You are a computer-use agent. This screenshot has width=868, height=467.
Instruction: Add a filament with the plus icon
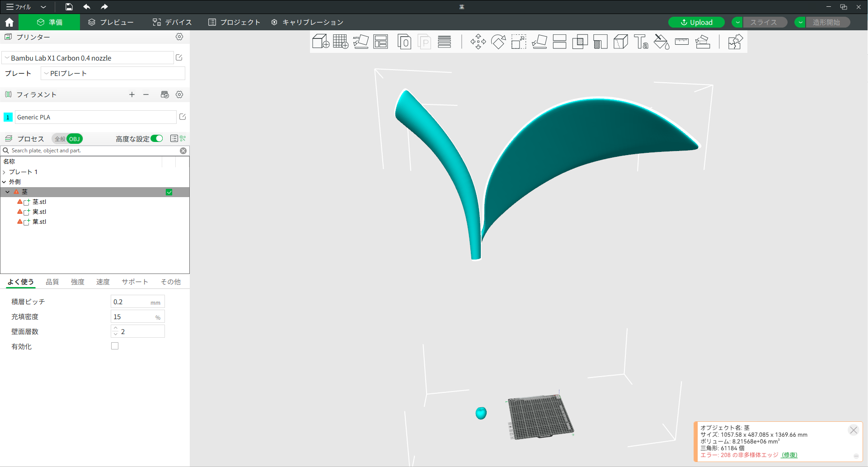(x=132, y=94)
